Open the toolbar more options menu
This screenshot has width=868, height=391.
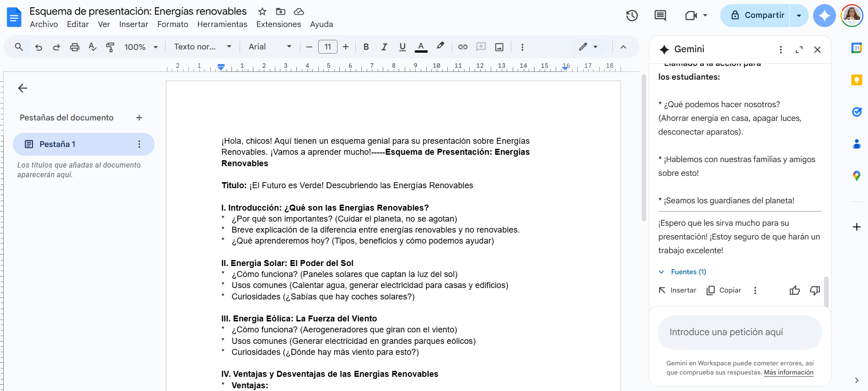pyautogui.click(x=522, y=47)
